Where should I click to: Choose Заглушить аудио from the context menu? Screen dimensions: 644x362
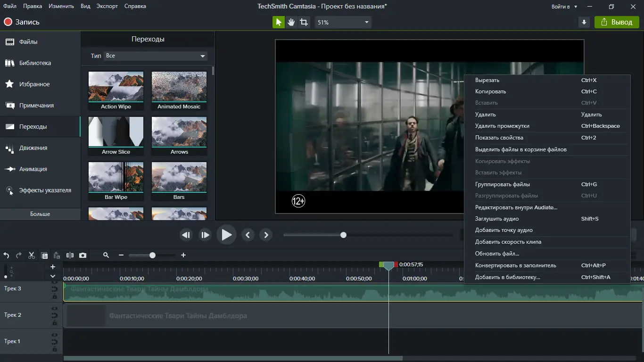(x=497, y=219)
